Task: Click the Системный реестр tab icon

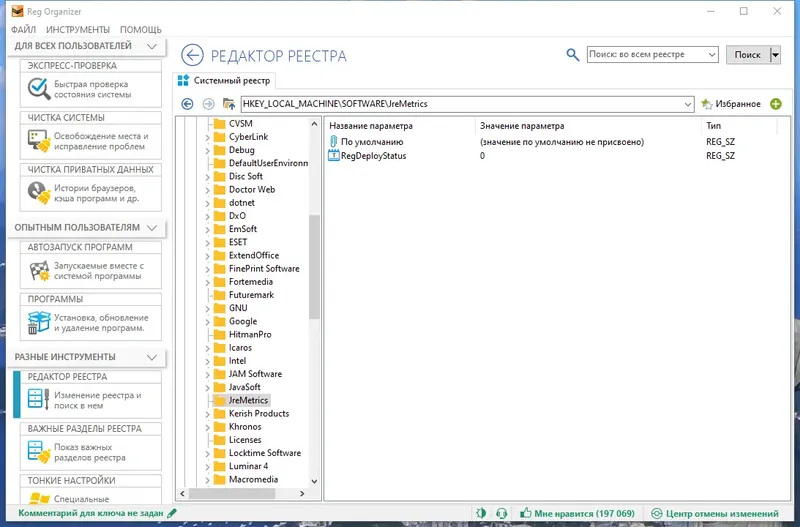Action: pyautogui.click(x=183, y=80)
